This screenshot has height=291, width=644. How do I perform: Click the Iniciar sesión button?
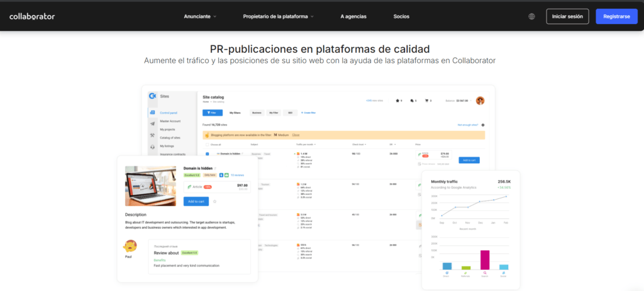pyautogui.click(x=567, y=16)
